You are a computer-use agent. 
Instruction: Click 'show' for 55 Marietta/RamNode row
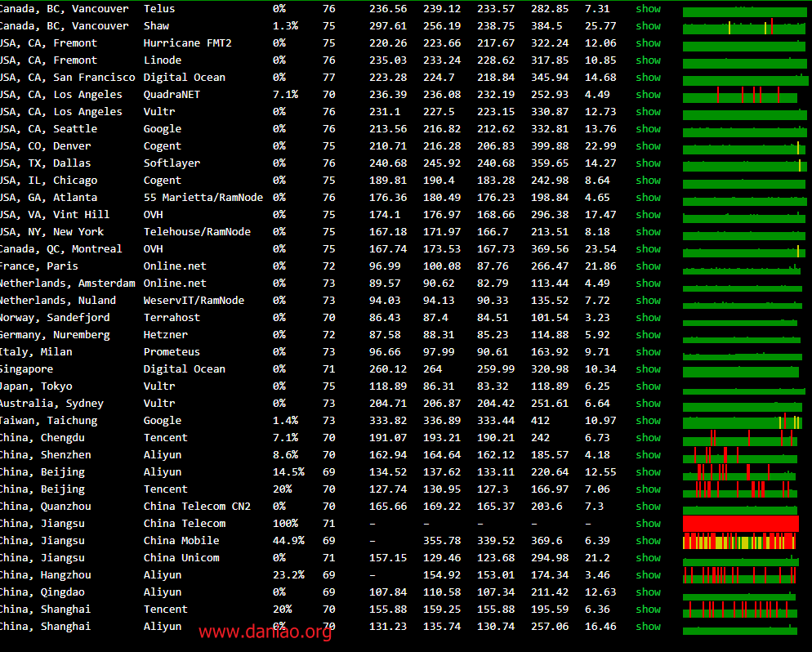[648, 197]
